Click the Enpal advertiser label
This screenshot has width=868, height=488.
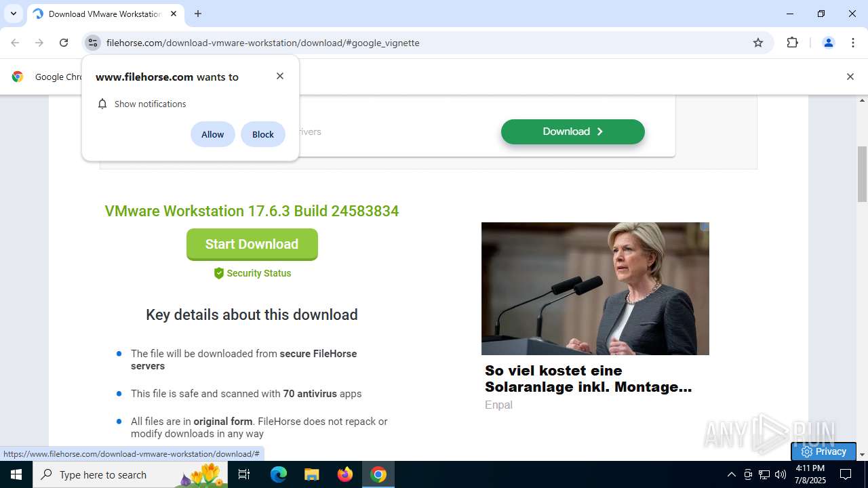tap(498, 405)
